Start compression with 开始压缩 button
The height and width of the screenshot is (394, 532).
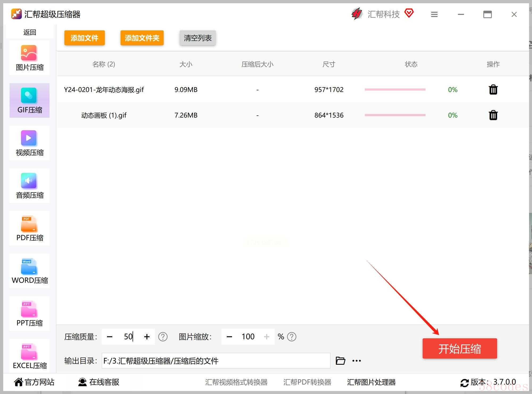tap(460, 348)
